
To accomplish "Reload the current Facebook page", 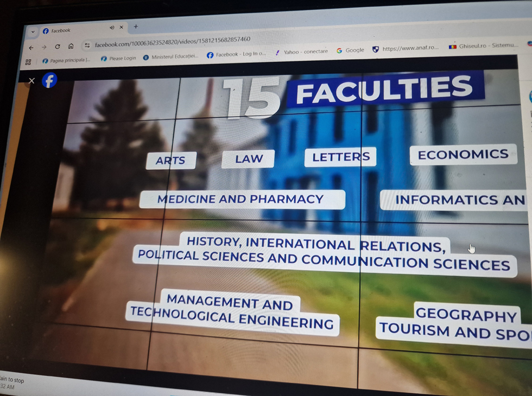I will [x=58, y=47].
